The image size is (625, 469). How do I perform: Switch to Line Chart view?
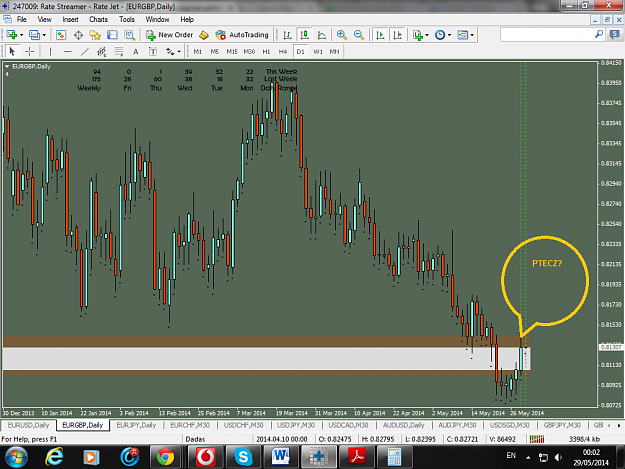click(x=322, y=35)
